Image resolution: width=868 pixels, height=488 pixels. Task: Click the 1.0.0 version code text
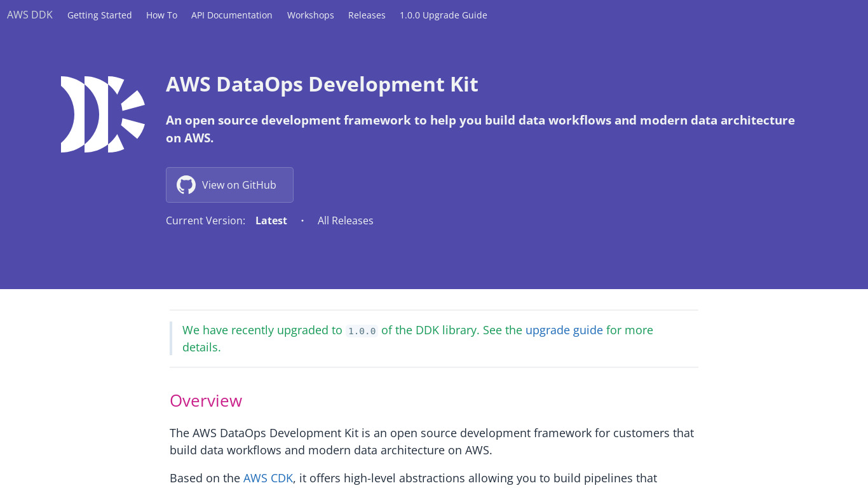(x=362, y=331)
